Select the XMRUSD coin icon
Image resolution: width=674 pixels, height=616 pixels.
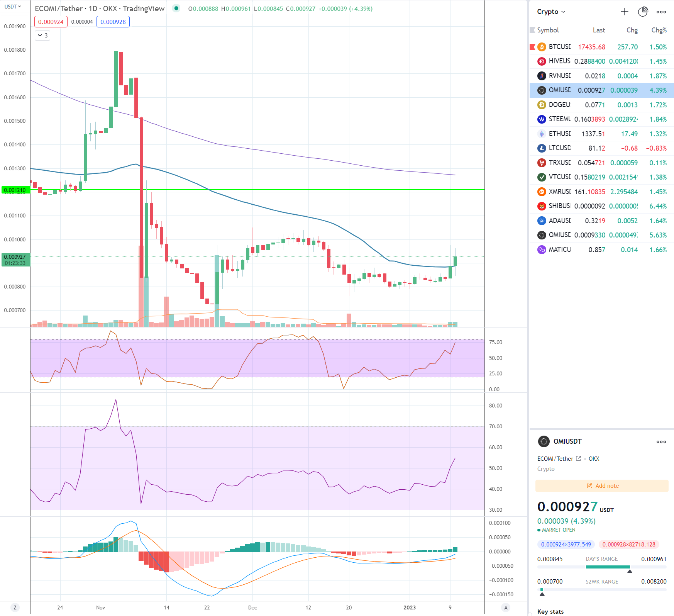tap(542, 192)
